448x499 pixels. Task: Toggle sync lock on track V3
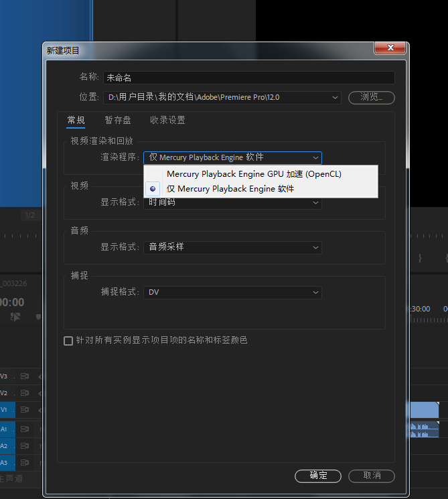25,376
